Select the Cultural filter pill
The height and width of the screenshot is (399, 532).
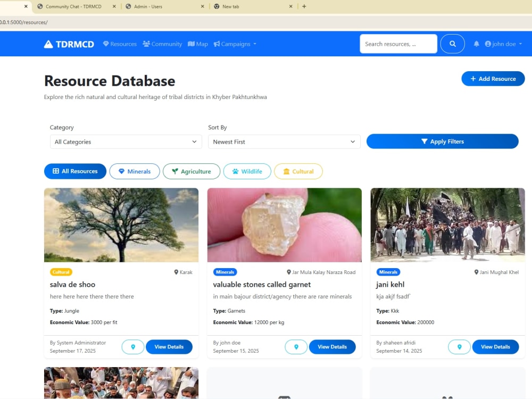point(298,171)
